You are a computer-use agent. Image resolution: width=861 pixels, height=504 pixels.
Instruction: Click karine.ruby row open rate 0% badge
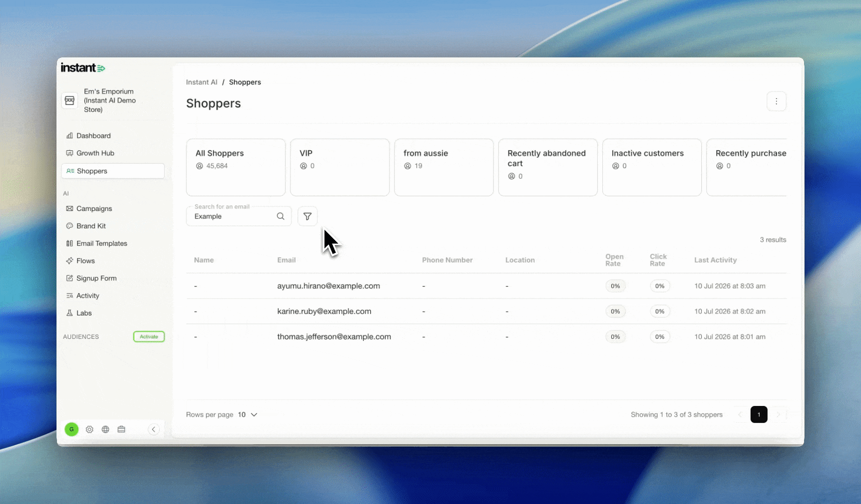[x=615, y=311]
